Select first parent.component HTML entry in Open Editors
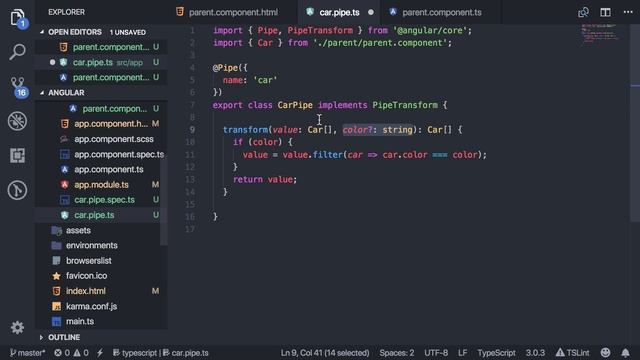Viewport: 640px width, 360px height. pos(101,47)
